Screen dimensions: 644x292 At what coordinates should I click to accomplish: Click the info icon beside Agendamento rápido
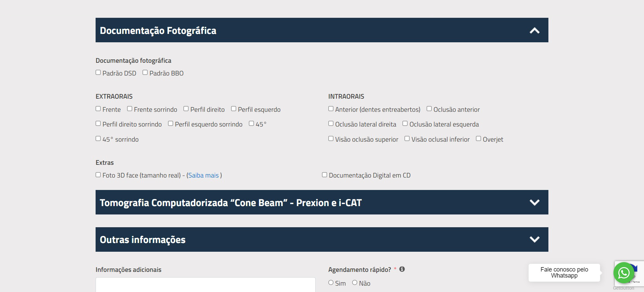pyautogui.click(x=402, y=269)
